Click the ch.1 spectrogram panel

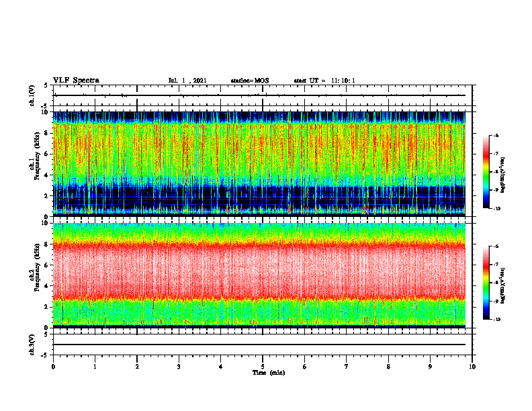pyautogui.click(x=259, y=164)
